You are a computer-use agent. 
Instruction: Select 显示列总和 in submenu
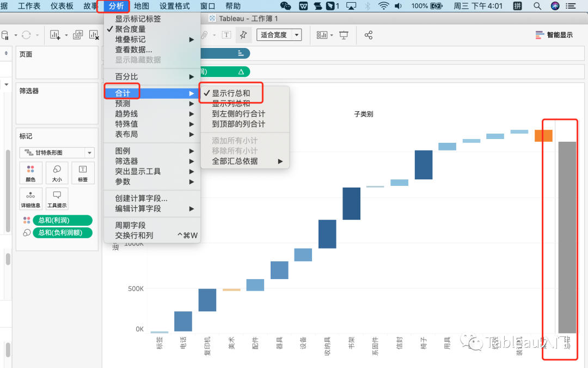pyautogui.click(x=245, y=104)
